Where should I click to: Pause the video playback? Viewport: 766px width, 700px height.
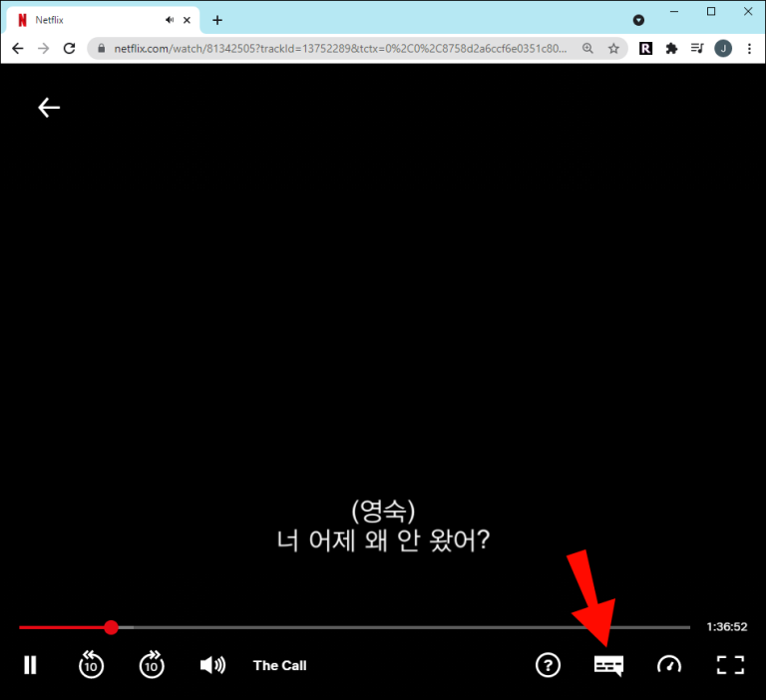click(x=30, y=665)
